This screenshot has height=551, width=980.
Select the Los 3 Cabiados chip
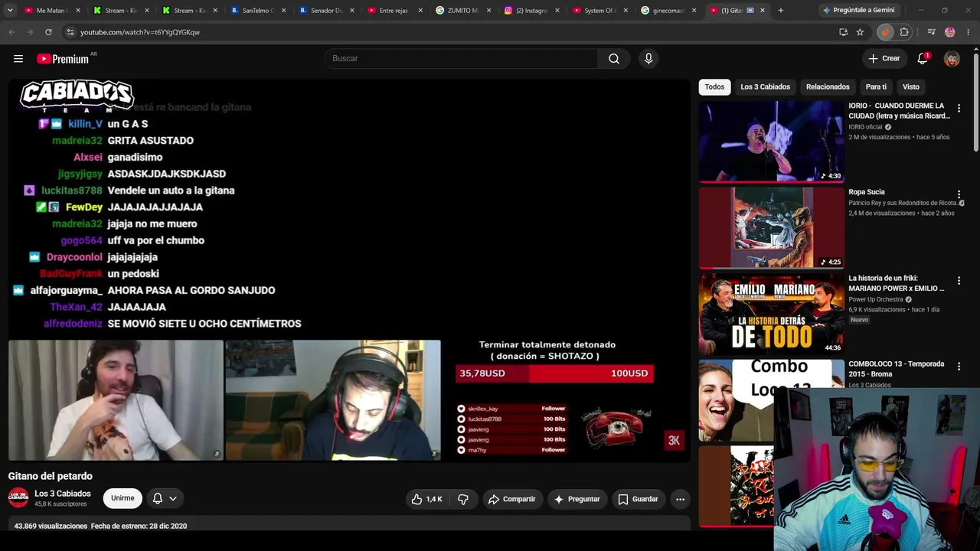tap(765, 87)
